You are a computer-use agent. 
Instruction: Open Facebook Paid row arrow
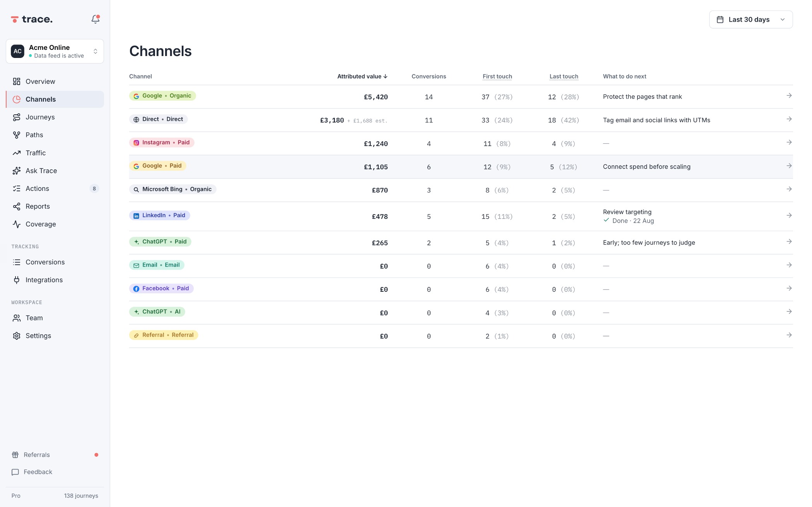click(x=789, y=288)
